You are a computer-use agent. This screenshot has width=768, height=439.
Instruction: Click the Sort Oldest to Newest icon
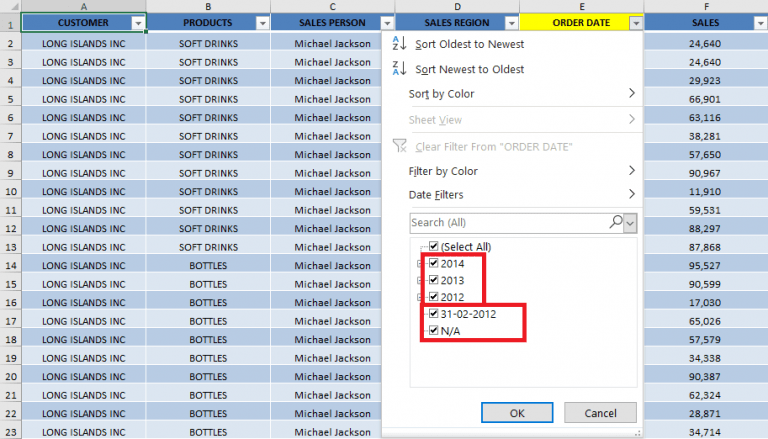[399, 44]
